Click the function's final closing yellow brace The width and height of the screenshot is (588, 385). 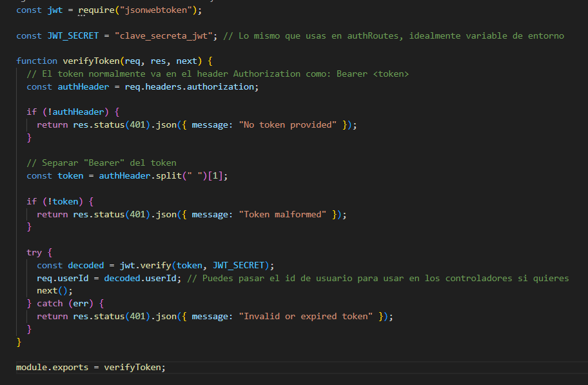19,342
